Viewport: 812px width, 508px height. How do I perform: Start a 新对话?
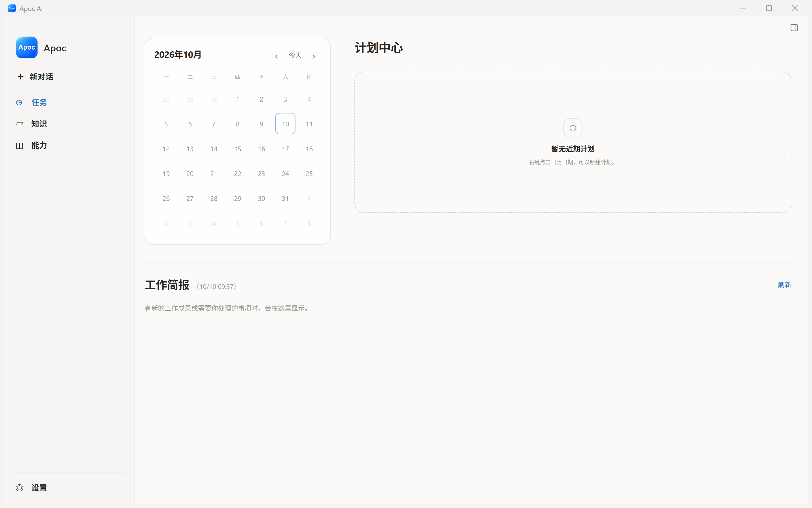(x=41, y=77)
